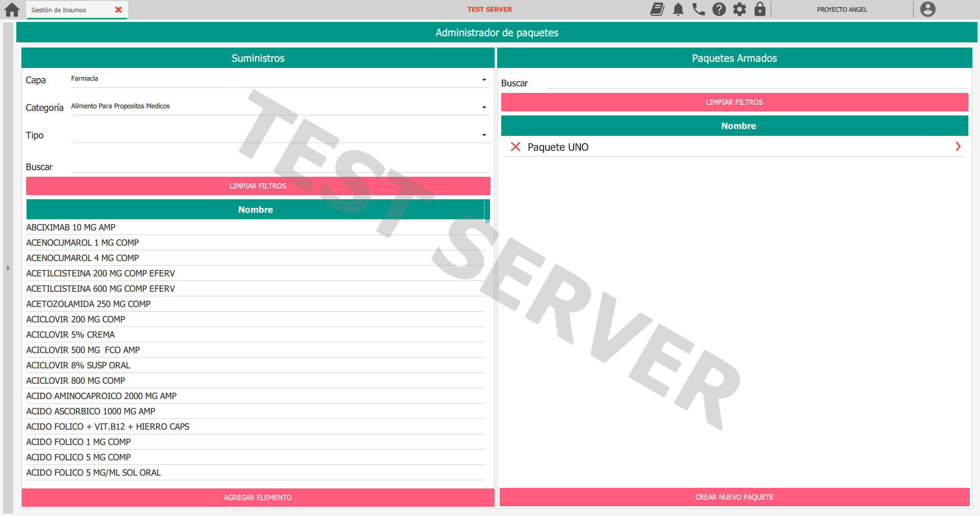Screen dimensions: 980x516
Task: Open the user profile icon
Action: [x=927, y=9]
